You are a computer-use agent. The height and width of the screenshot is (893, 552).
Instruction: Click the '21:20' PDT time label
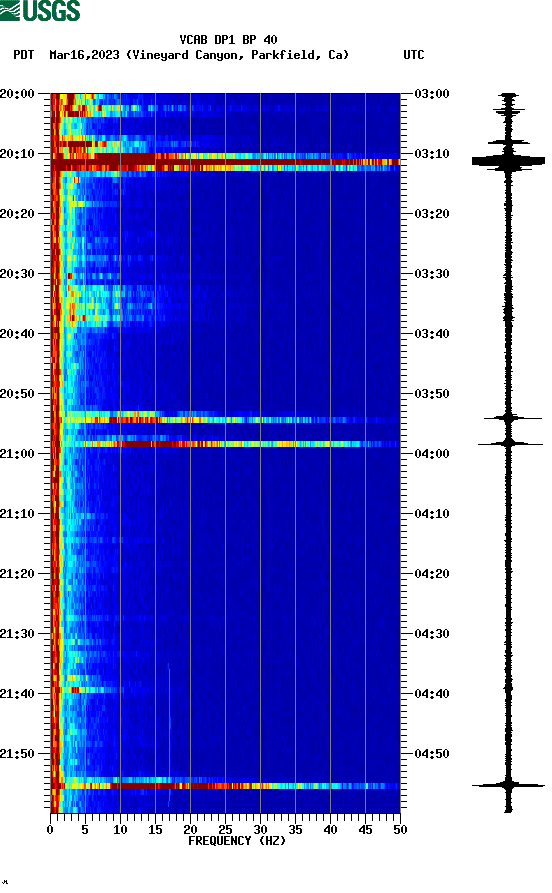(x=17, y=574)
